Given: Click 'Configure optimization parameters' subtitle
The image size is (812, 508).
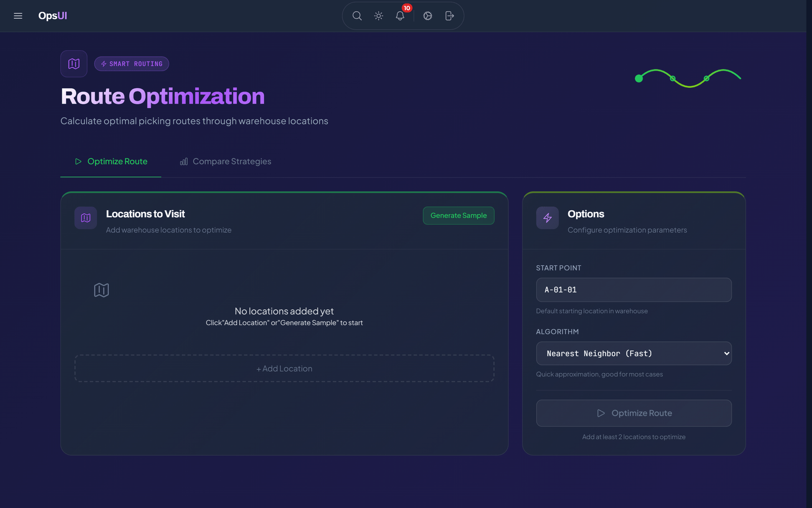Looking at the screenshot, I should point(627,230).
